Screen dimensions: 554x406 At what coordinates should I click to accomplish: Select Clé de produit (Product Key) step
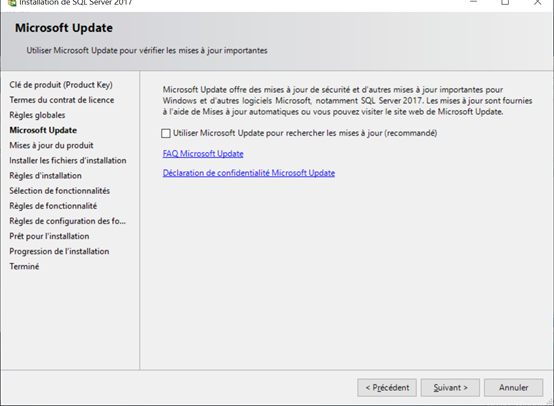click(61, 85)
